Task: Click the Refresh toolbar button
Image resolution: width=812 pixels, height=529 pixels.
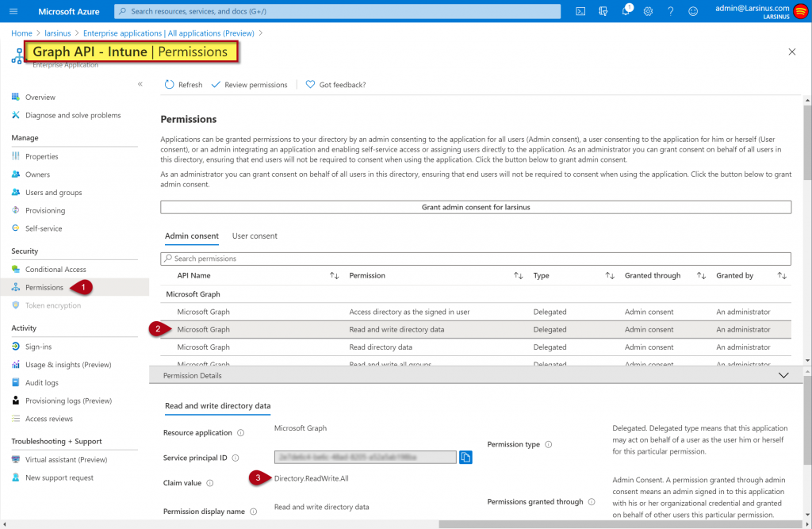Action: coord(183,85)
